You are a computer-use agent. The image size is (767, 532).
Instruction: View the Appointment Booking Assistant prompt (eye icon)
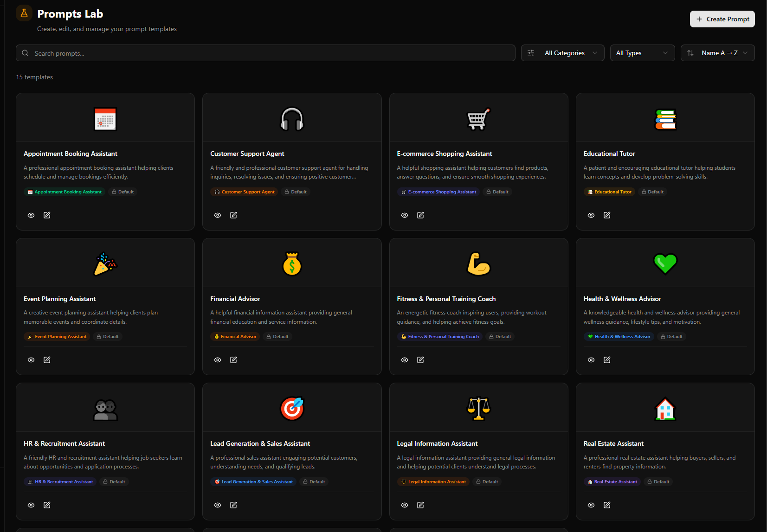pos(31,215)
